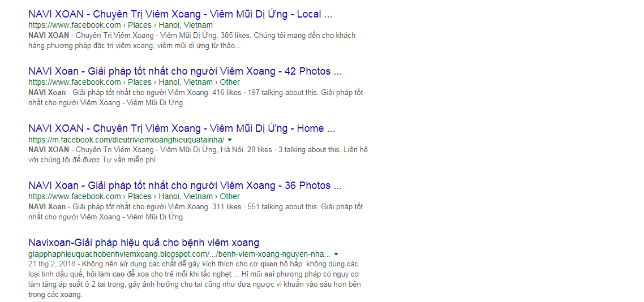Image resolution: width=644 pixels, height=302 pixels.
Task: Click the snippet mentioning 385 likes
Action: (x=192, y=41)
